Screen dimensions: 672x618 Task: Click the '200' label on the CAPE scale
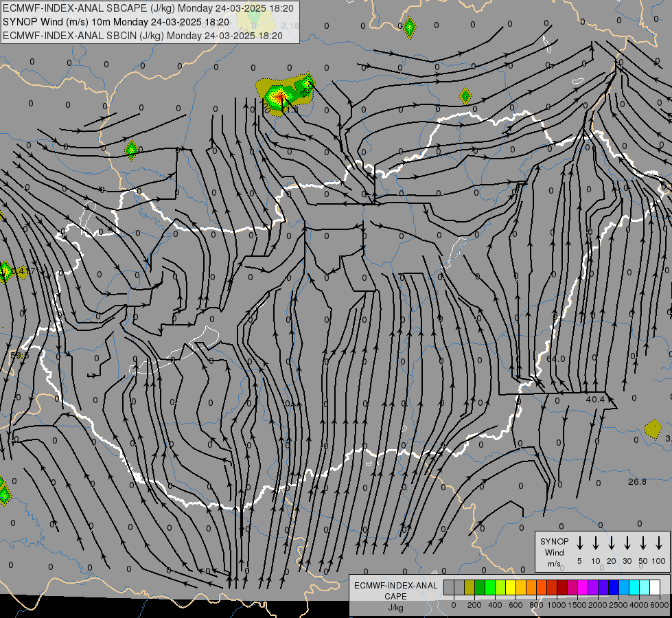click(x=474, y=605)
